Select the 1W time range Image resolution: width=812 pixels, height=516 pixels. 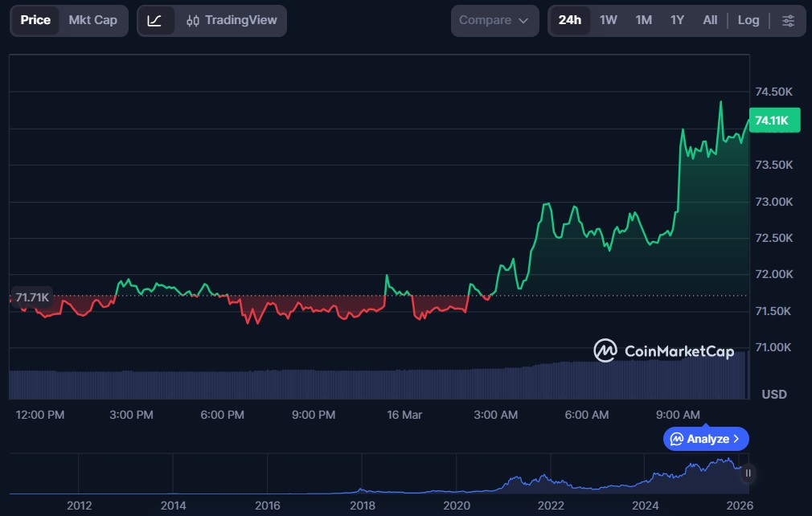(609, 21)
